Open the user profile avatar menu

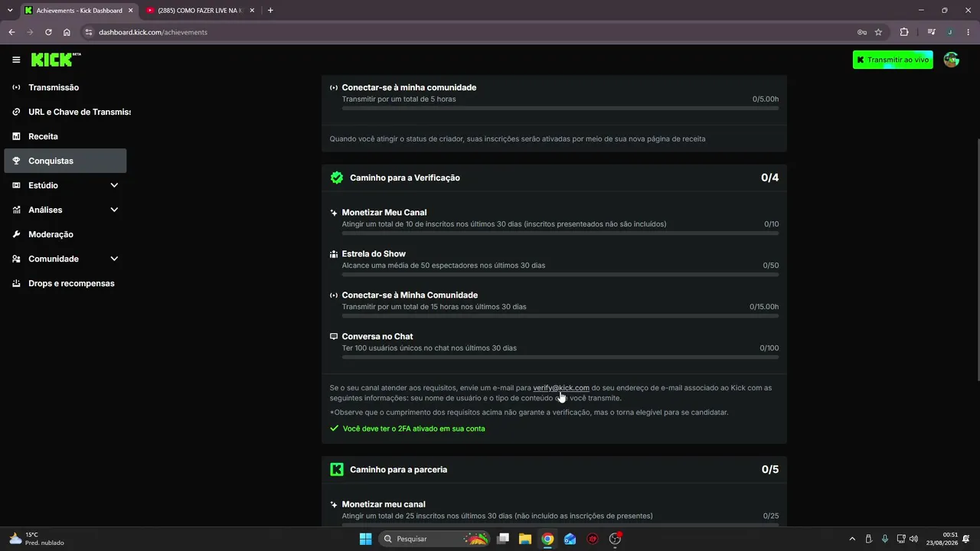tap(951, 60)
